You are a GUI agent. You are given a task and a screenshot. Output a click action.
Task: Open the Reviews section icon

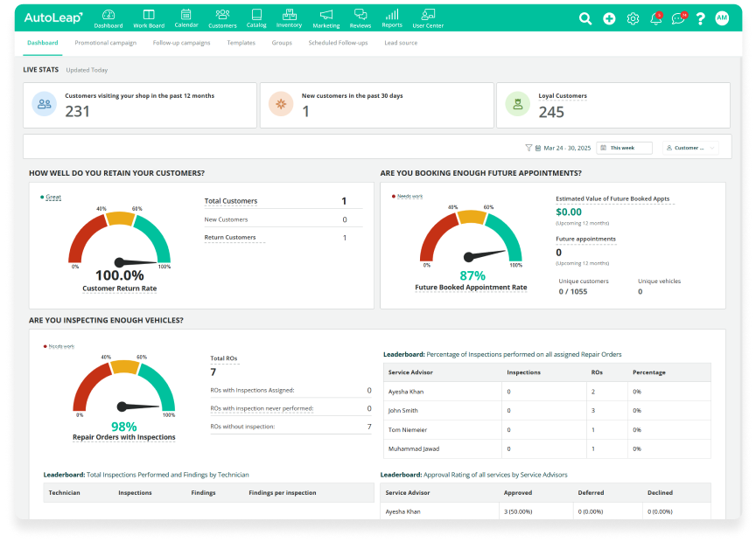[x=360, y=15]
